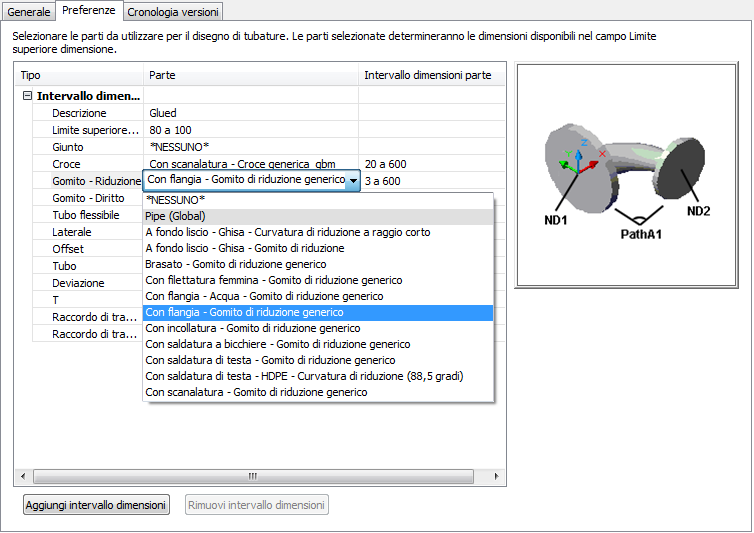This screenshot has height=533, width=754.
Task: Select the Gomito - Diritto row
Action: [88, 198]
